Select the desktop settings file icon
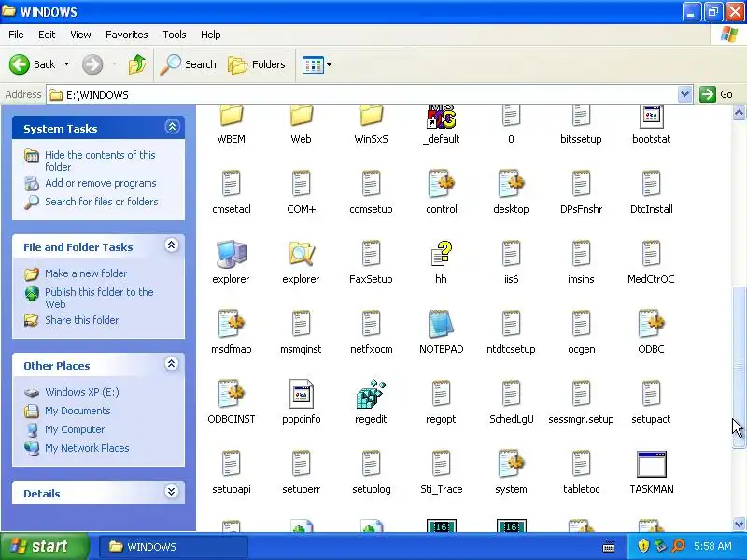747x560 pixels. [x=511, y=184]
